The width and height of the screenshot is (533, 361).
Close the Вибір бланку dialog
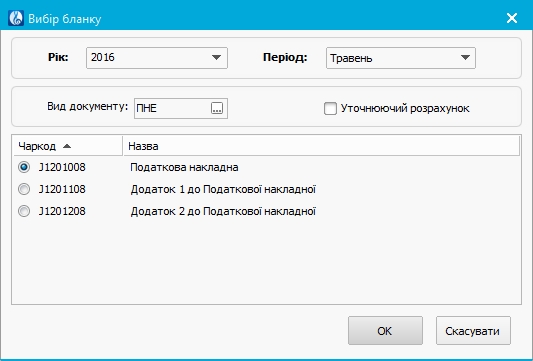[x=512, y=18]
